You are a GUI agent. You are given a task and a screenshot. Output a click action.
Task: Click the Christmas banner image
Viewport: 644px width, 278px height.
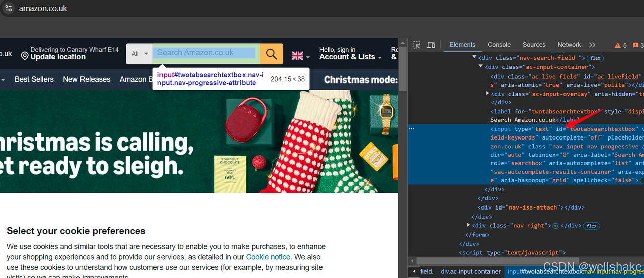point(199,142)
